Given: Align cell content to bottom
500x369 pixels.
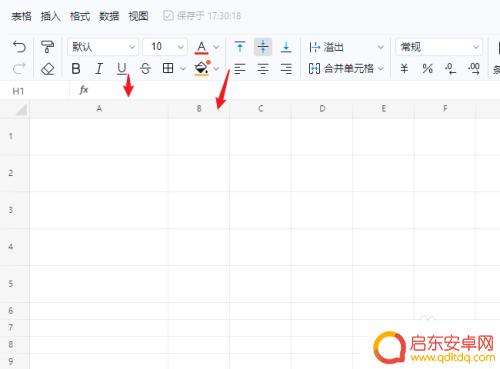Looking at the screenshot, I should coord(286,47).
